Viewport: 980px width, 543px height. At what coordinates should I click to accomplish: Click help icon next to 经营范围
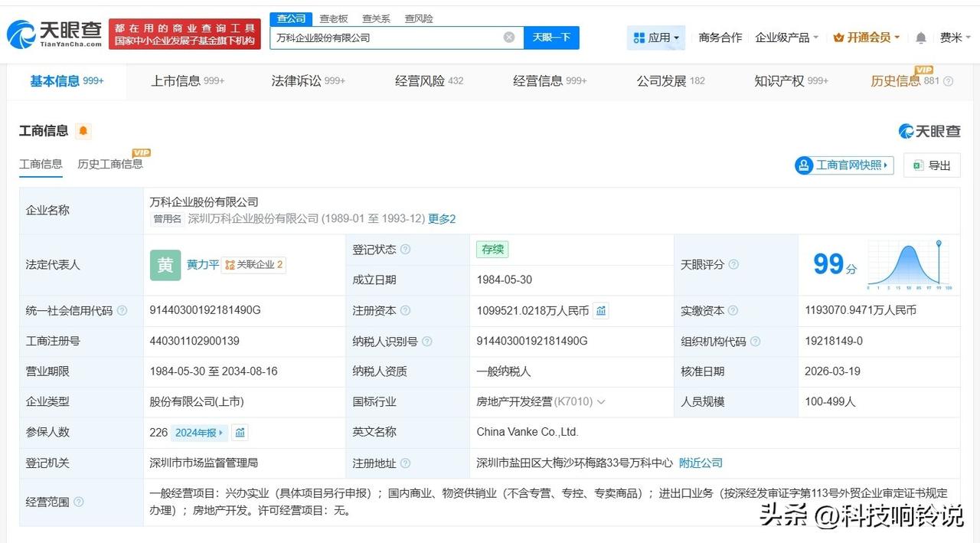(78, 502)
